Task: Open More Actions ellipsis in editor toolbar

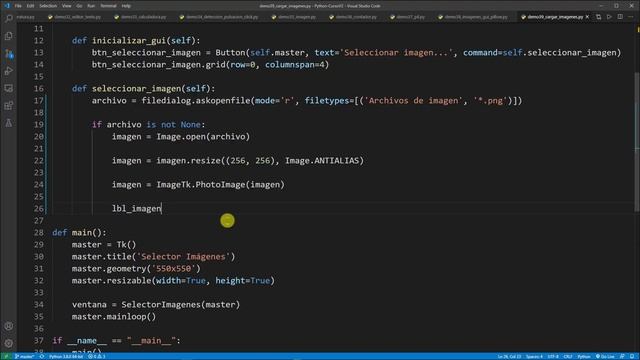Action: coord(631,17)
